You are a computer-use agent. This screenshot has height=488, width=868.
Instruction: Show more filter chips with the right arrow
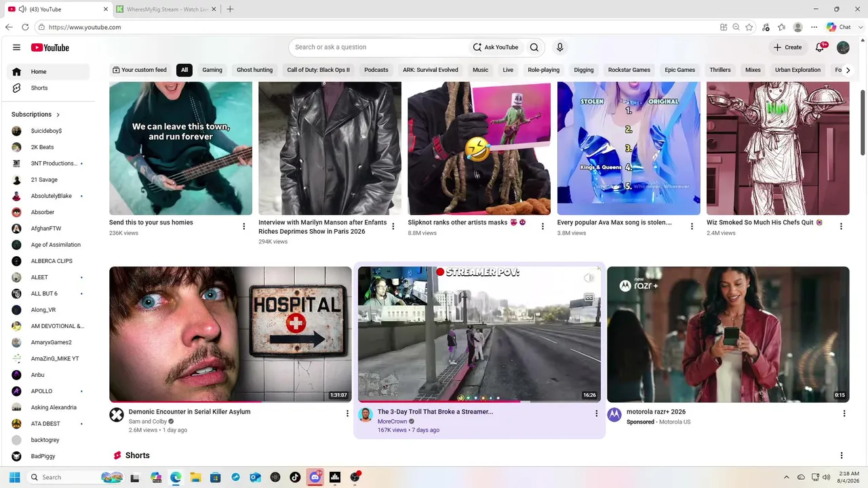pos(847,70)
